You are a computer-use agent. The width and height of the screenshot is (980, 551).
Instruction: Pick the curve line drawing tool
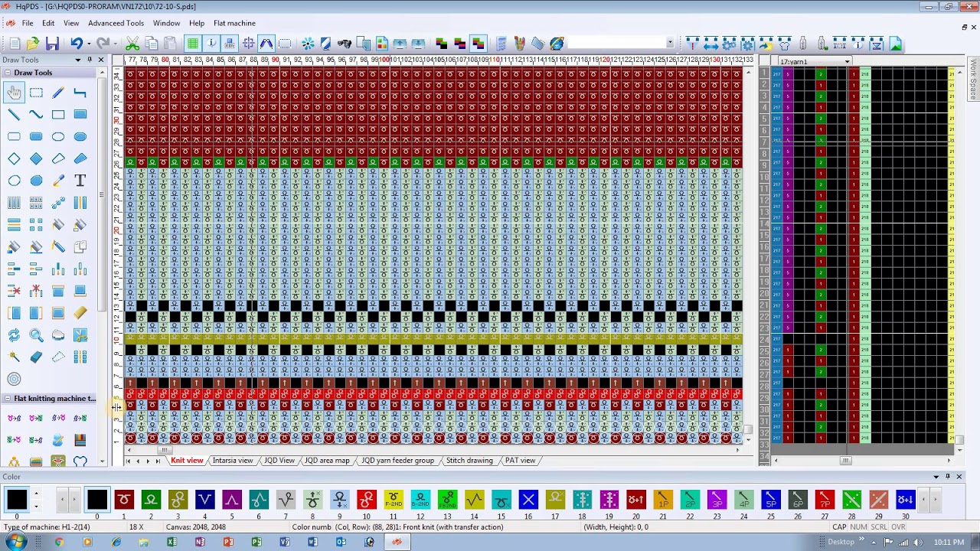36,115
